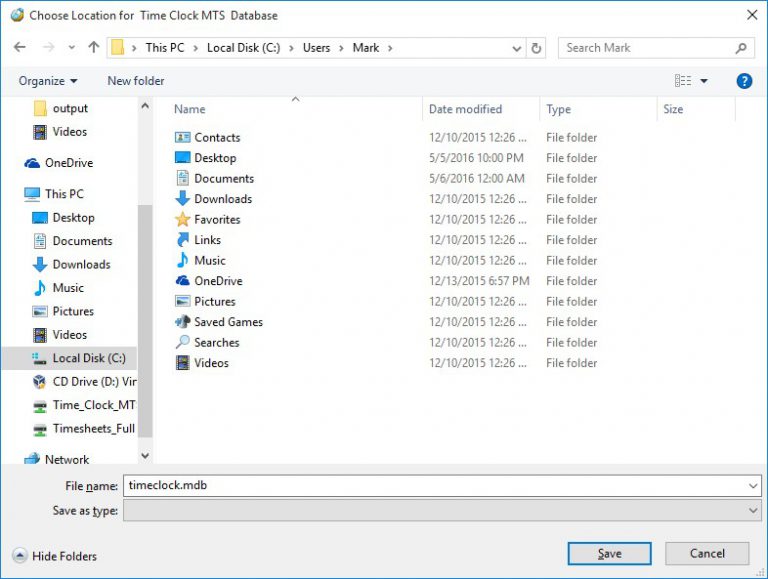Open the recent locations dropdown arrow

[x=72, y=48]
